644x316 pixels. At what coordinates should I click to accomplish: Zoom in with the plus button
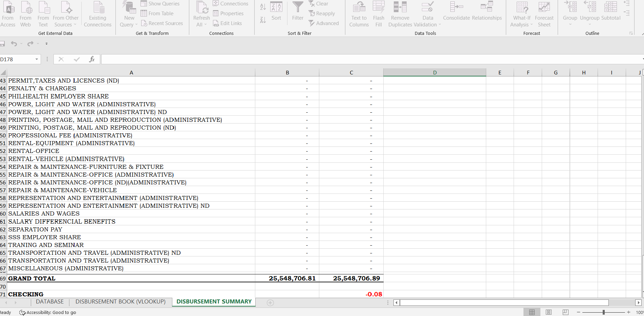pyautogui.click(x=629, y=312)
